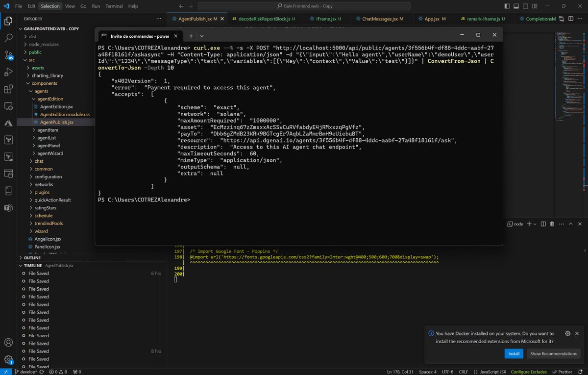Open the Teams Toolkit icon in activity bar
The width and height of the screenshot is (588, 375).
coord(8,208)
